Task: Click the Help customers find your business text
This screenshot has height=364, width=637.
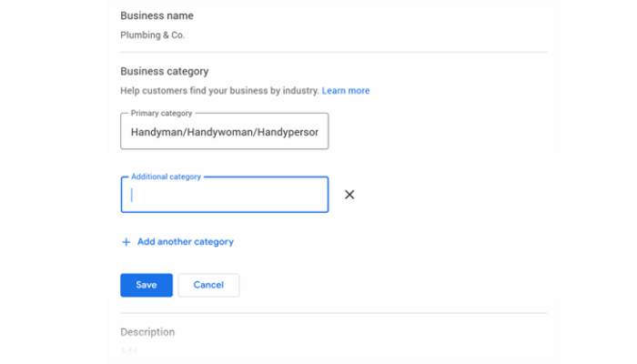Action: [219, 91]
